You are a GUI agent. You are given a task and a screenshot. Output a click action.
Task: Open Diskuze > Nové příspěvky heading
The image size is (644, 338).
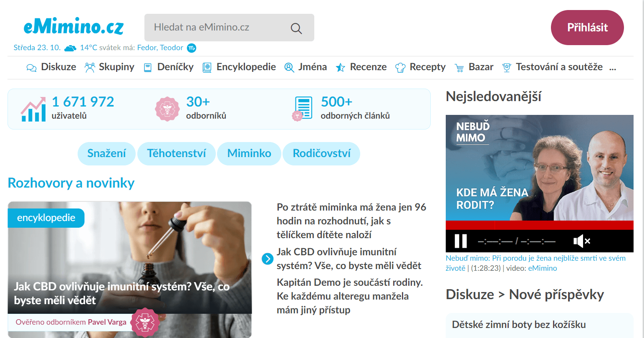(525, 295)
